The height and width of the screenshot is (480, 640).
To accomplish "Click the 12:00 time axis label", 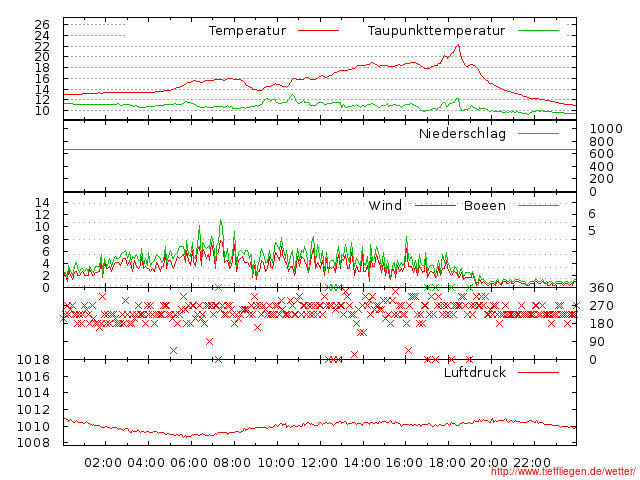I will click(319, 463).
